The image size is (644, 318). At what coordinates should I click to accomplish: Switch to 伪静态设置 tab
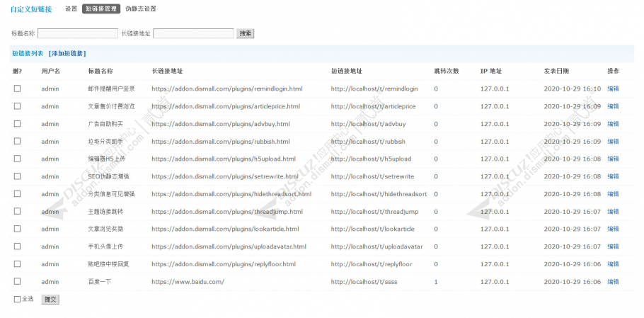click(x=141, y=8)
